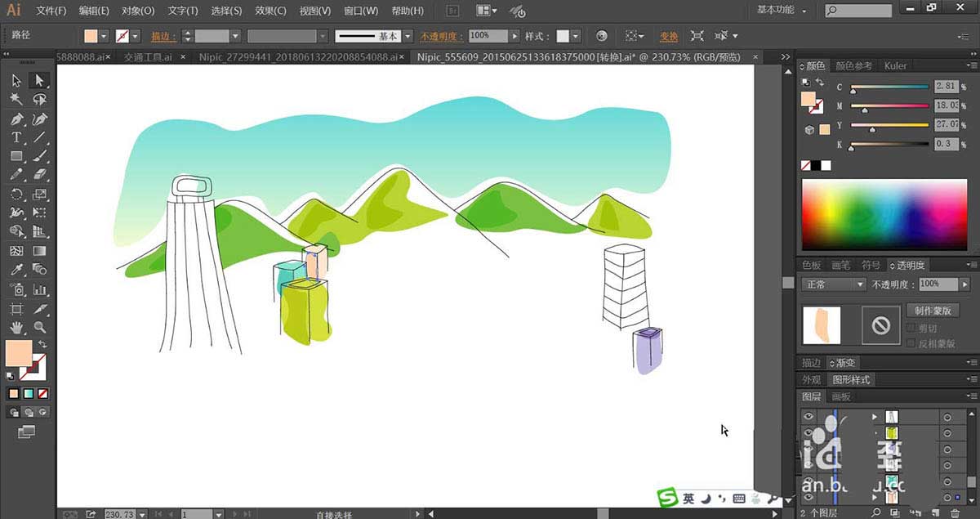The width and height of the screenshot is (980, 519).
Task: Adjust the Y yellow color slider
Action: click(x=890, y=125)
